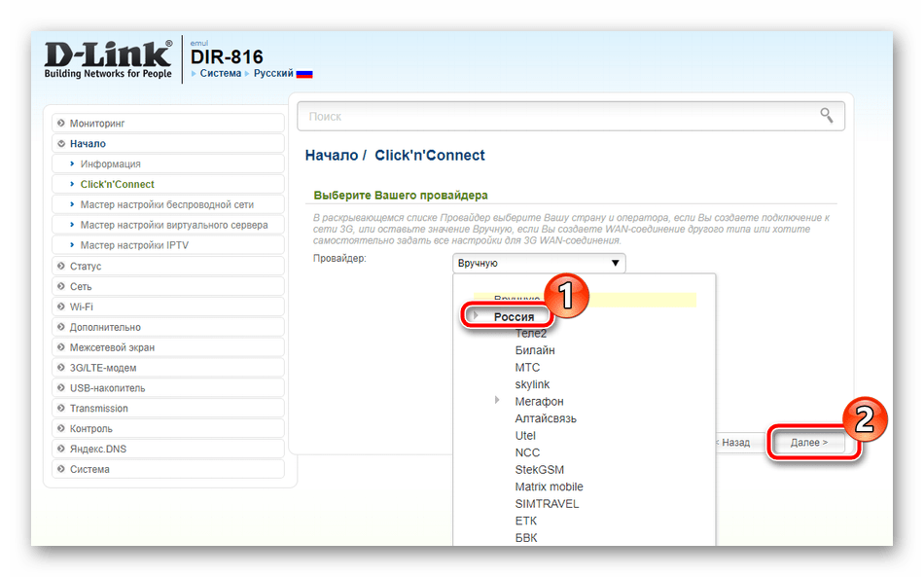Click the Russian flag icon
This screenshot has width=924, height=577.
[x=304, y=74]
